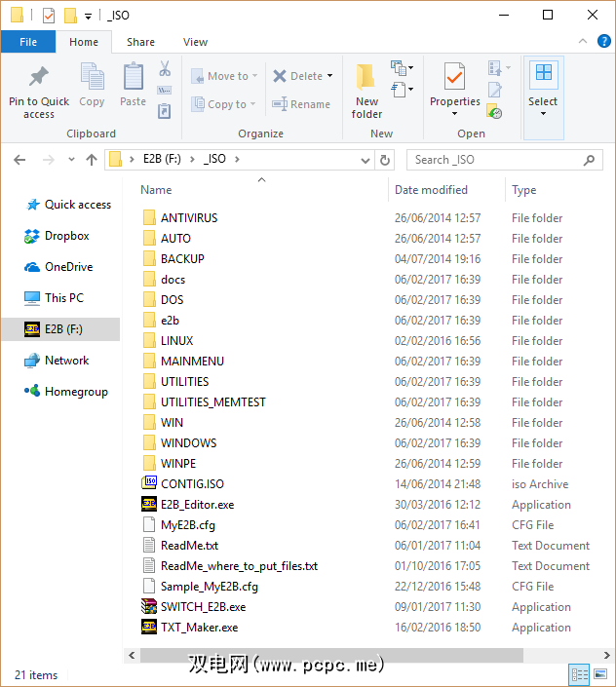Open the Easy access dropdown icon
The height and width of the screenshot is (687, 616).
pos(402,90)
